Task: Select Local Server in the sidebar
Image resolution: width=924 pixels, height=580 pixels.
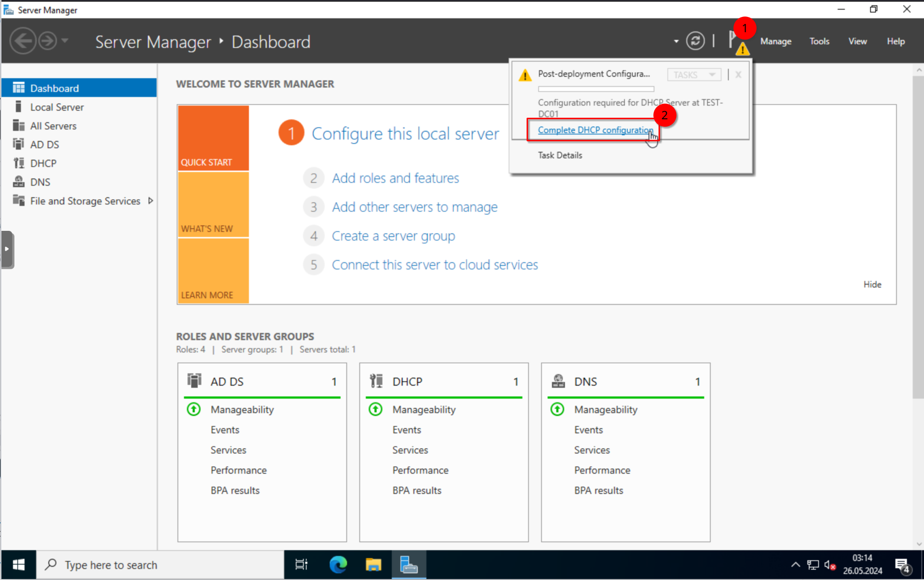Action: click(x=79, y=107)
